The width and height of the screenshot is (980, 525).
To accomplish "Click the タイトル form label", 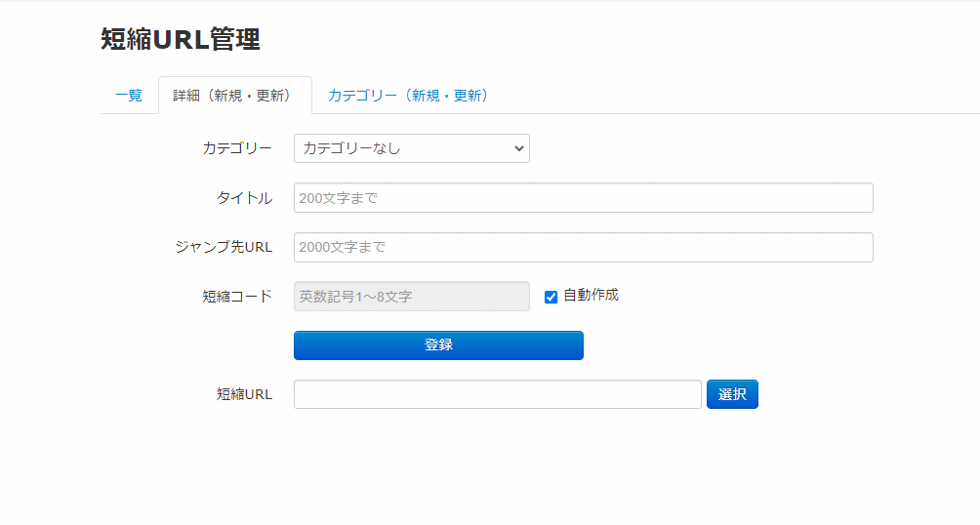I will 244,198.
